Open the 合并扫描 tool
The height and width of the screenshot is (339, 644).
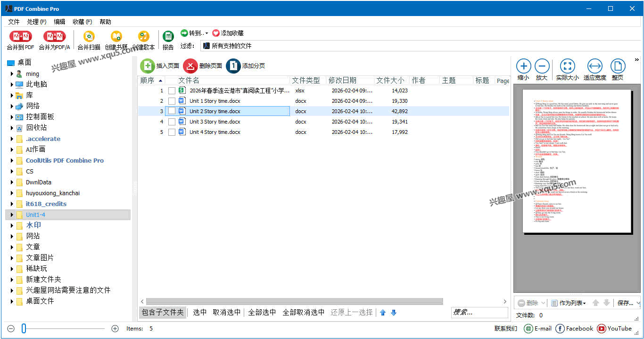[x=89, y=36]
